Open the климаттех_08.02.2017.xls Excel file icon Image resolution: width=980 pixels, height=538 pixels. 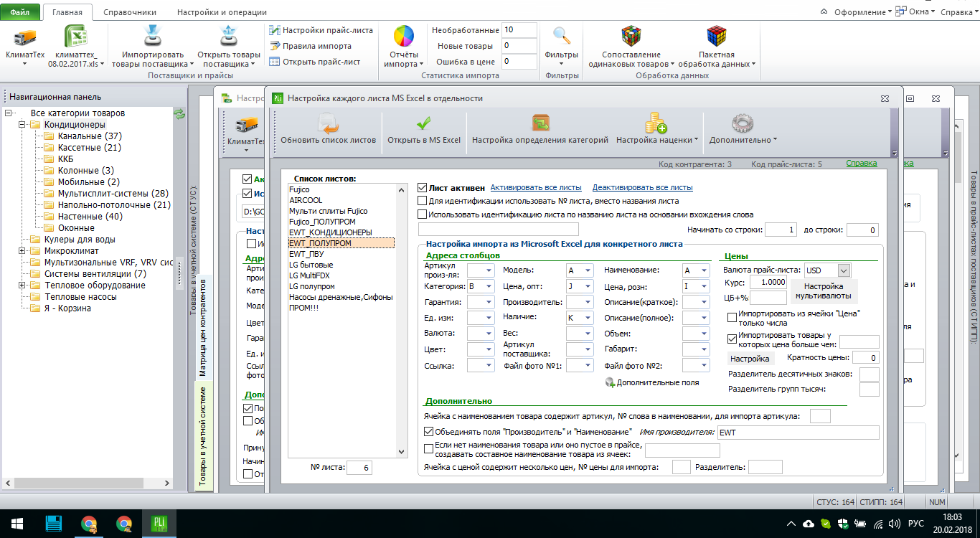point(76,37)
